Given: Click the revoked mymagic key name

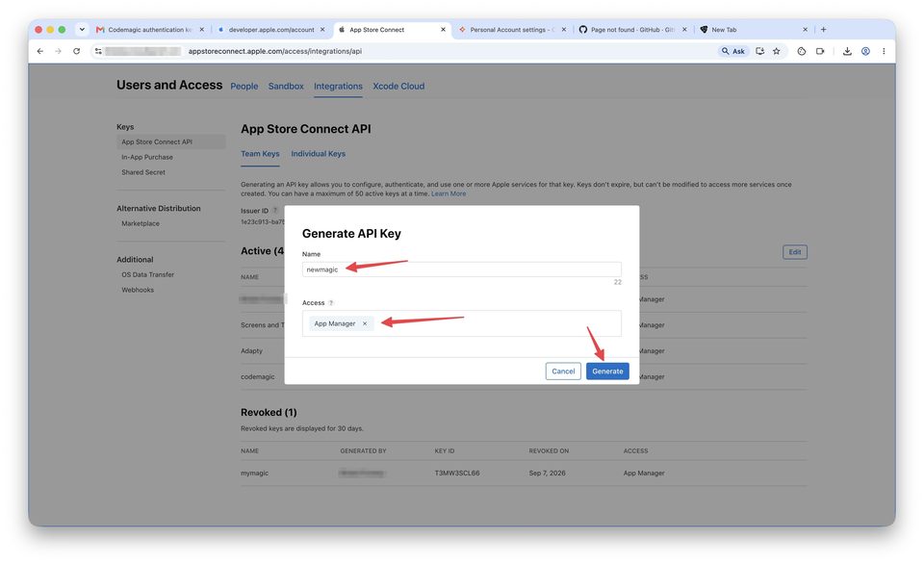Looking at the screenshot, I should coord(254,474).
